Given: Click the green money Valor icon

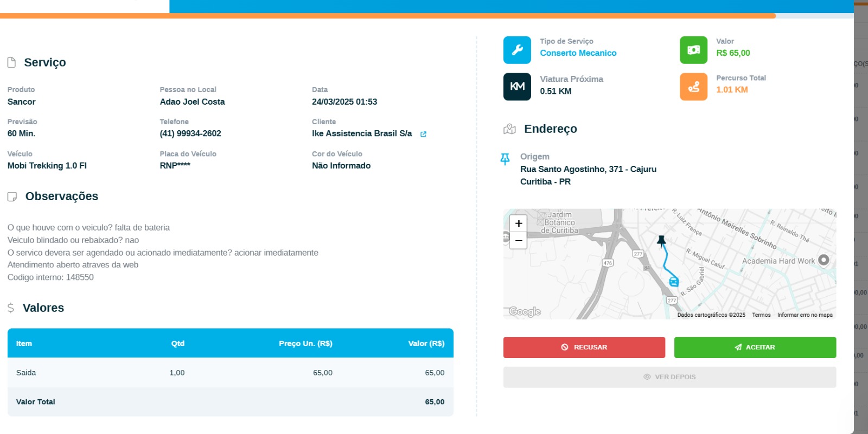Looking at the screenshot, I should click(x=693, y=50).
